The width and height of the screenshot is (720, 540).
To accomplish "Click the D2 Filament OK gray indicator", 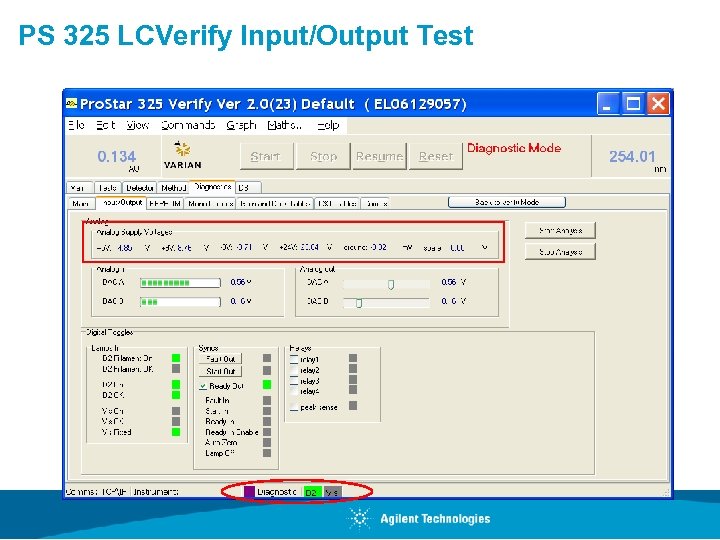I will tap(176, 369).
